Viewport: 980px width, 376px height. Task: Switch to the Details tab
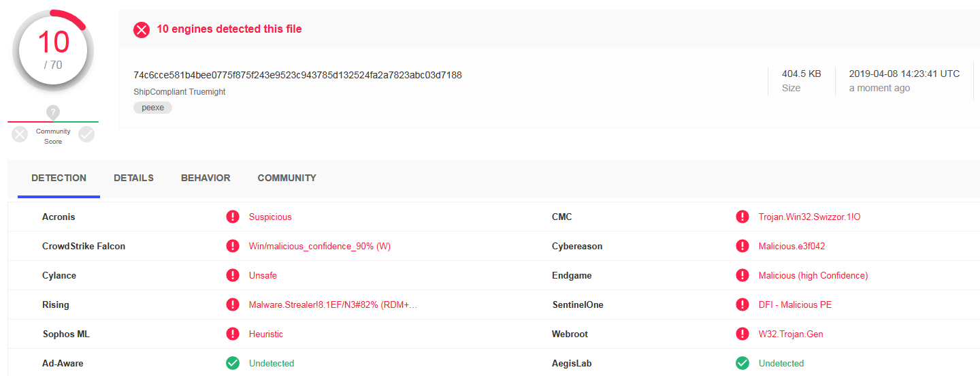(133, 178)
